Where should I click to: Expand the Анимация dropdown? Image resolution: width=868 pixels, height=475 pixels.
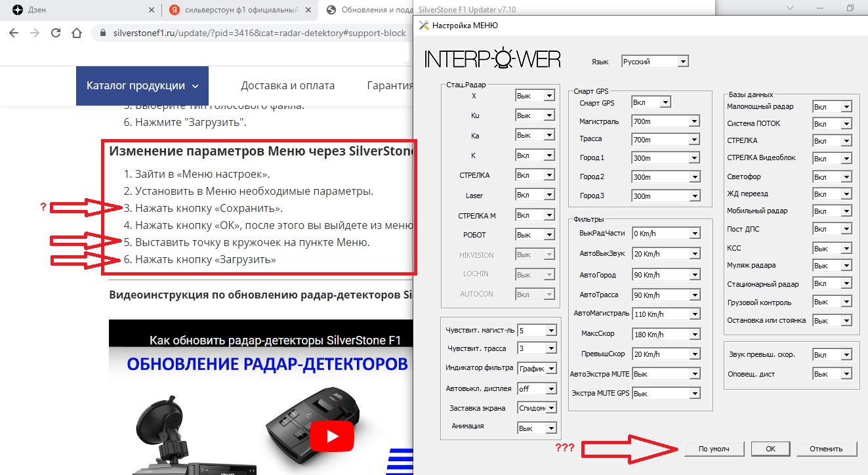pyautogui.click(x=537, y=428)
